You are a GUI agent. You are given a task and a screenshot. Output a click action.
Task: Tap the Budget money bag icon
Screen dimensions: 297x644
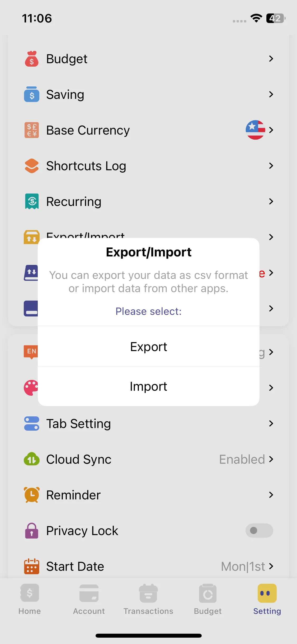[32, 59]
